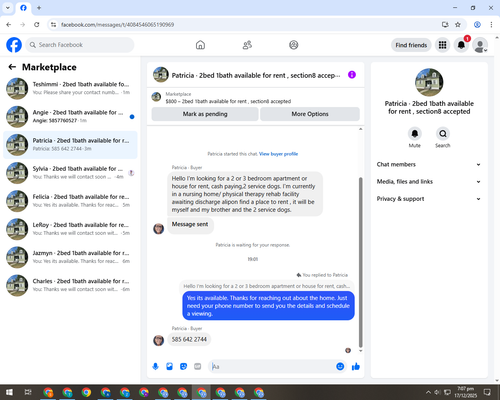Open the Facebook apps grid menu
This screenshot has width=500, height=400.
coord(442,45)
